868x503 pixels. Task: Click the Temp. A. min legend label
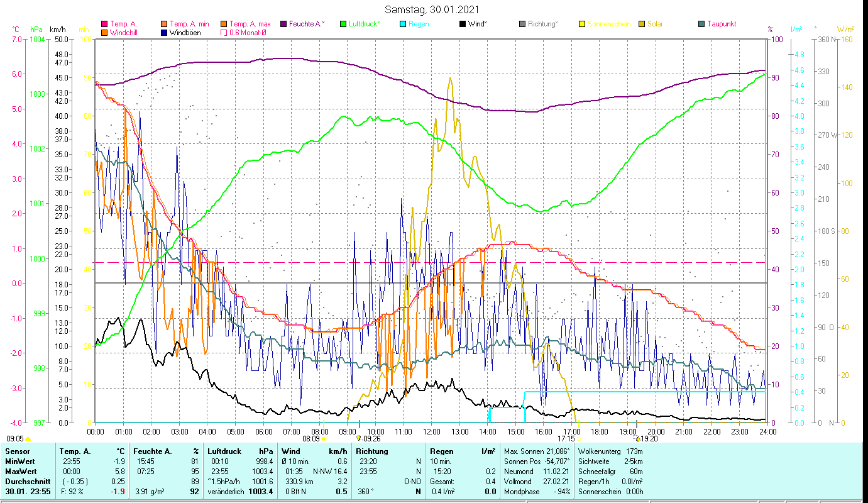point(190,24)
